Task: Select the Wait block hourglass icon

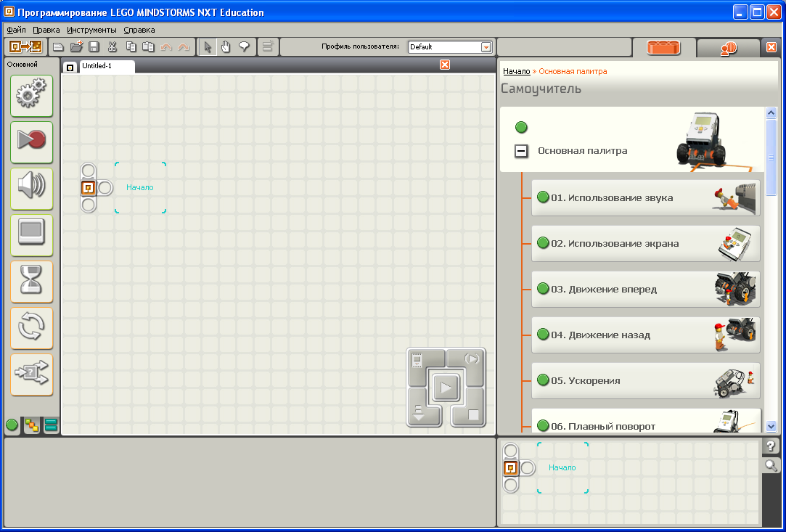Action: (32, 282)
